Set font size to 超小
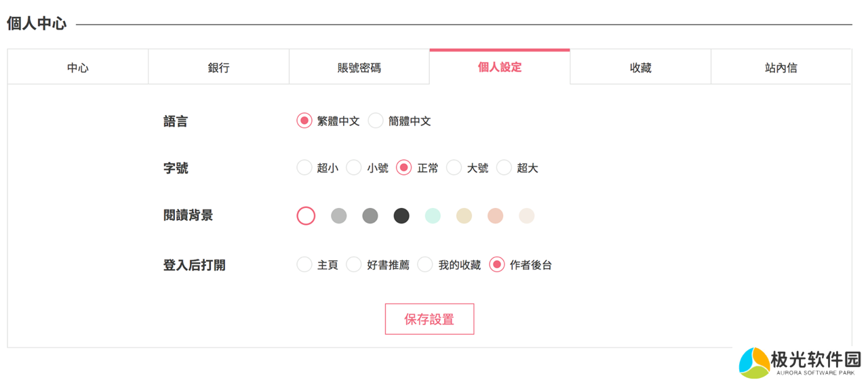Image resolution: width=868 pixels, height=380 pixels. click(304, 167)
